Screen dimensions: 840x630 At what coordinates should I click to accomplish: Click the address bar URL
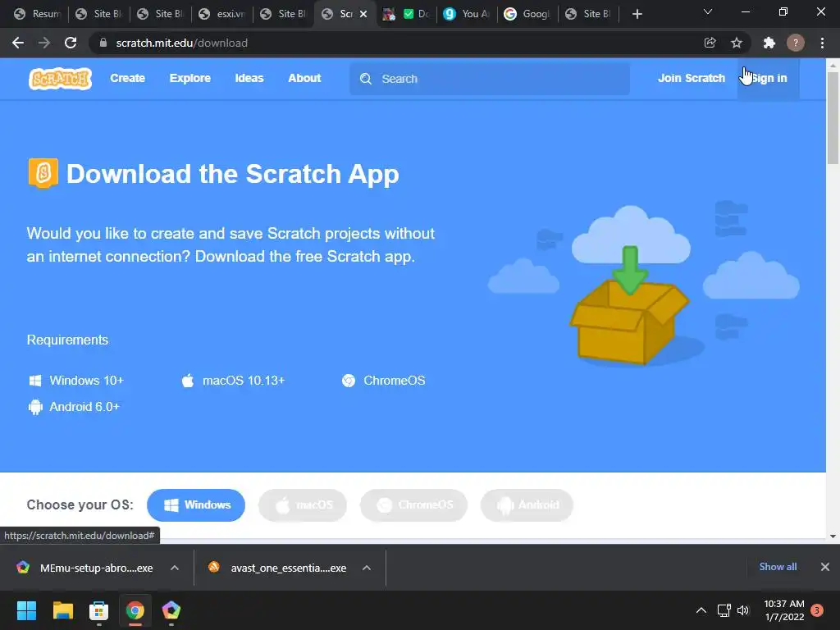(x=181, y=43)
